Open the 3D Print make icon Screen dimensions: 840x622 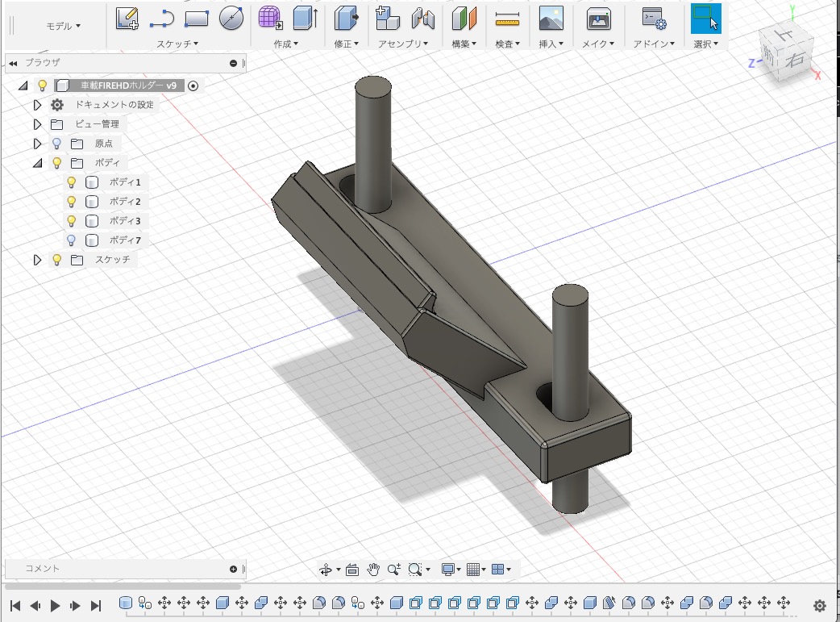(598, 19)
